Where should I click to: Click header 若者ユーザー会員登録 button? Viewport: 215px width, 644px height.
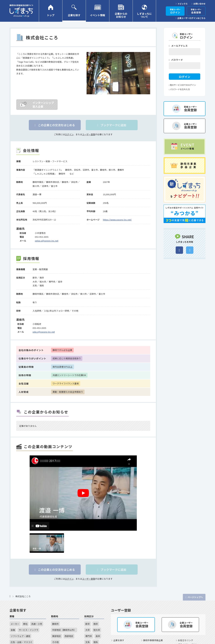tap(196, 11)
